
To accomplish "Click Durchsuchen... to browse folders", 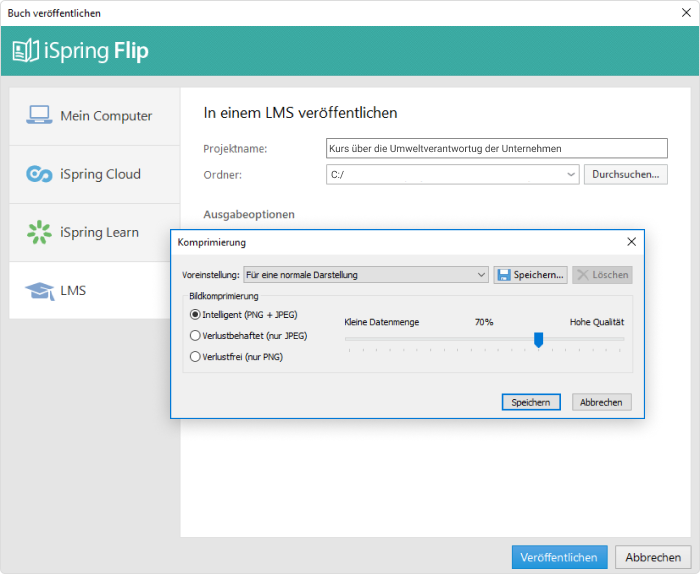I will pos(625,175).
